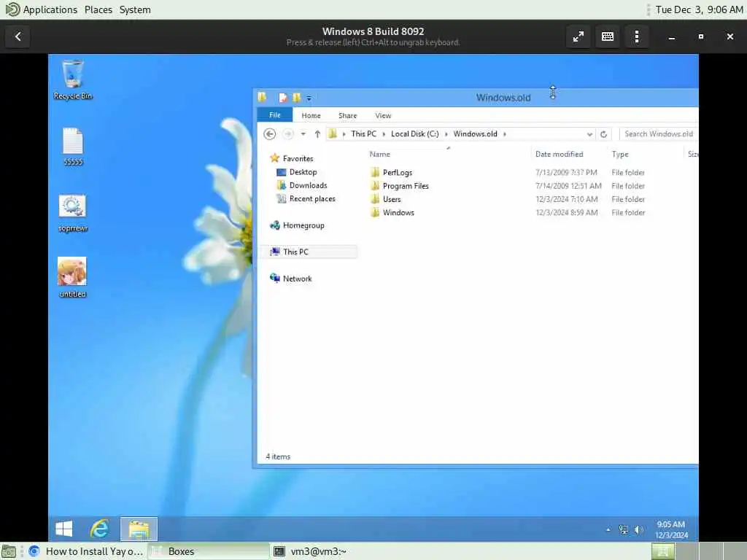The image size is (747, 560).
Task: Expand address bar history dropdown
Action: click(x=589, y=134)
